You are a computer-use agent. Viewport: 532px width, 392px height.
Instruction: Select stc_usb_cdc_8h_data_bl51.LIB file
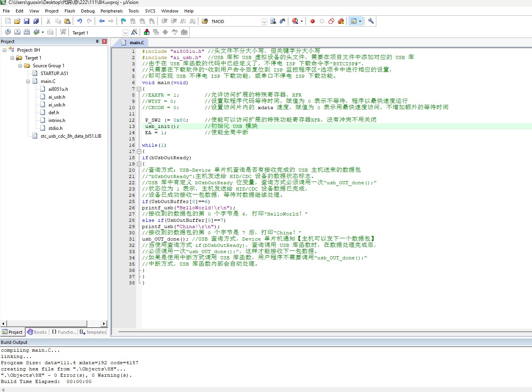click(71, 136)
